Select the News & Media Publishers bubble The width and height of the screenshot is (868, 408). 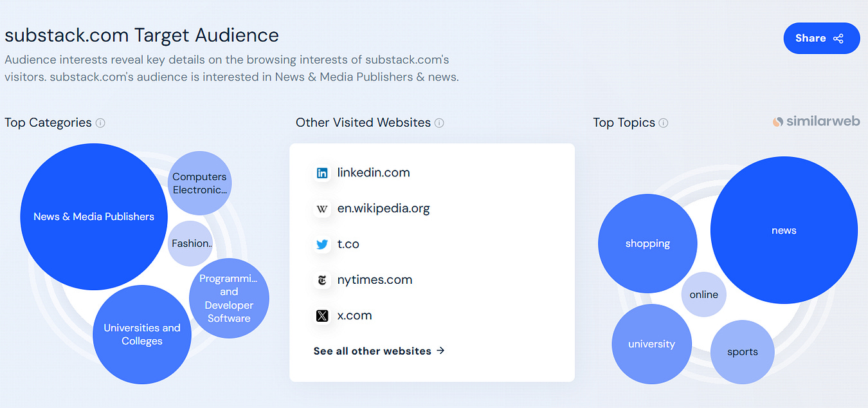coord(94,217)
